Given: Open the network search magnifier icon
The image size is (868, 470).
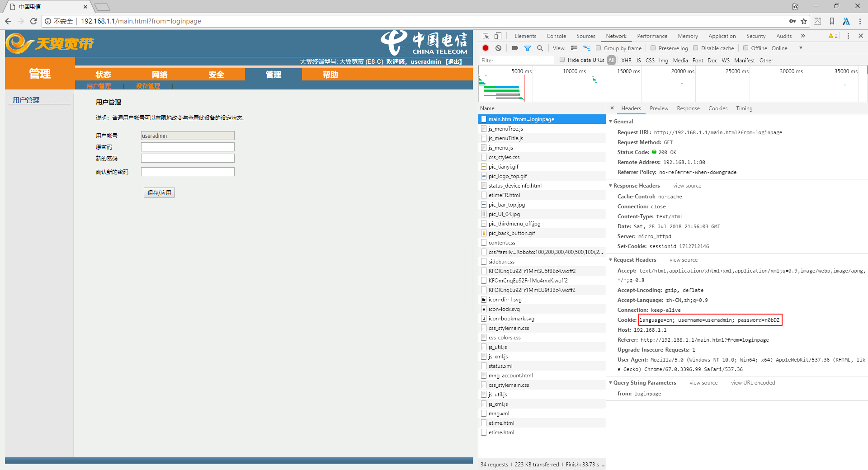Looking at the screenshot, I should pyautogui.click(x=540, y=48).
